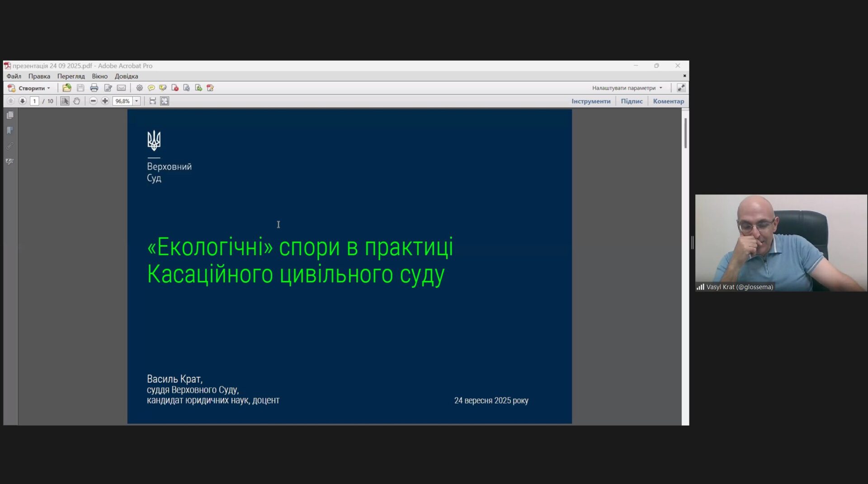Image resolution: width=868 pixels, height=484 pixels.
Task: Click the current page number field
Action: click(x=34, y=101)
